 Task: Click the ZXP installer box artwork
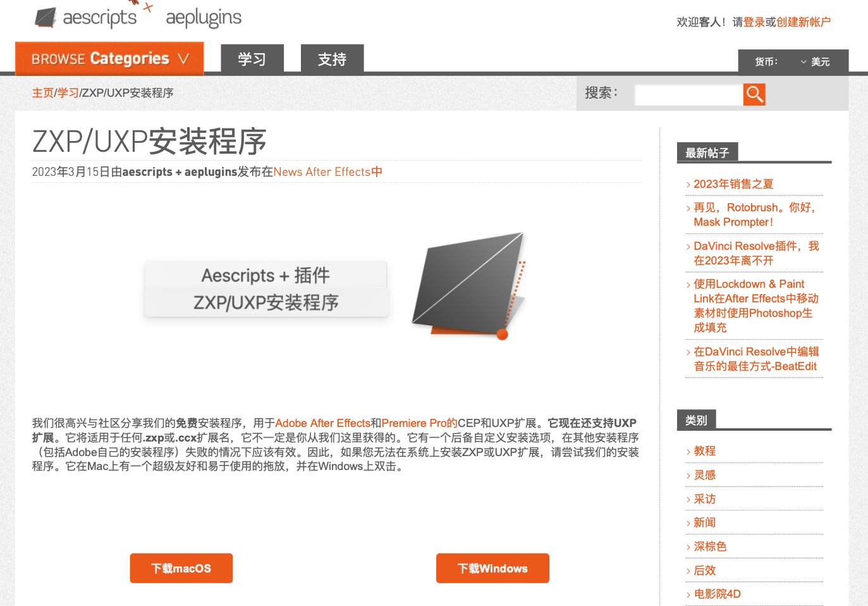coord(469,286)
